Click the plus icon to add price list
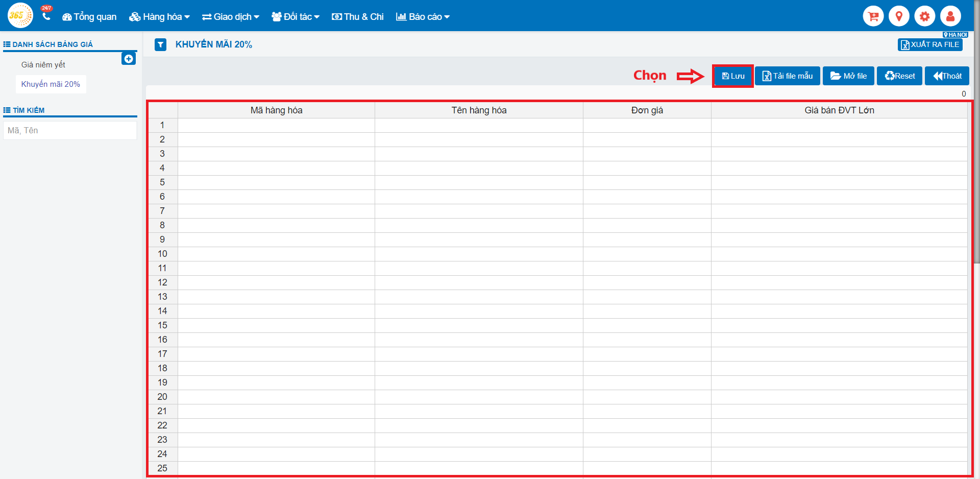This screenshot has height=479, width=980. pos(129,59)
